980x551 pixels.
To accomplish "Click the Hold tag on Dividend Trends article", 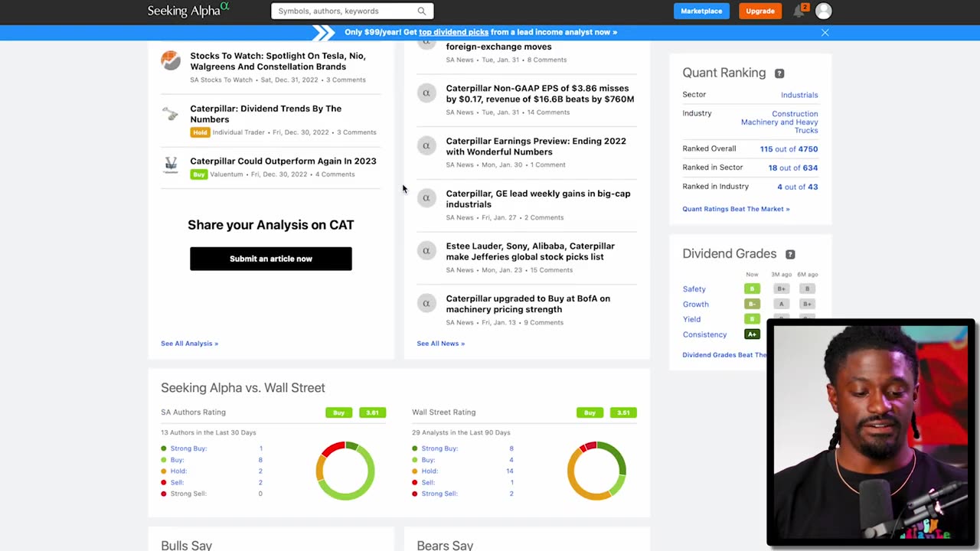I will (x=200, y=132).
